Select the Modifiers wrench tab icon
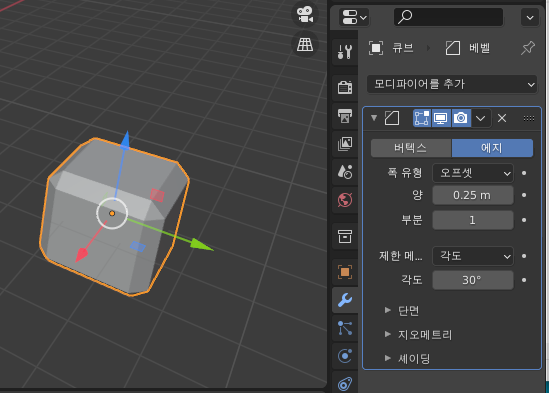549x393 pixels. pyautogui.click(x=345, y=300)
